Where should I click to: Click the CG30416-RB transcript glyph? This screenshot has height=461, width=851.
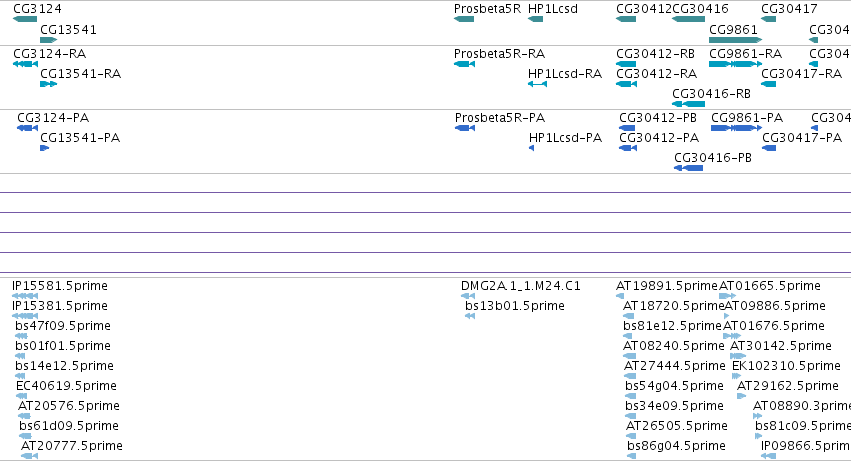tap(689, 104)
